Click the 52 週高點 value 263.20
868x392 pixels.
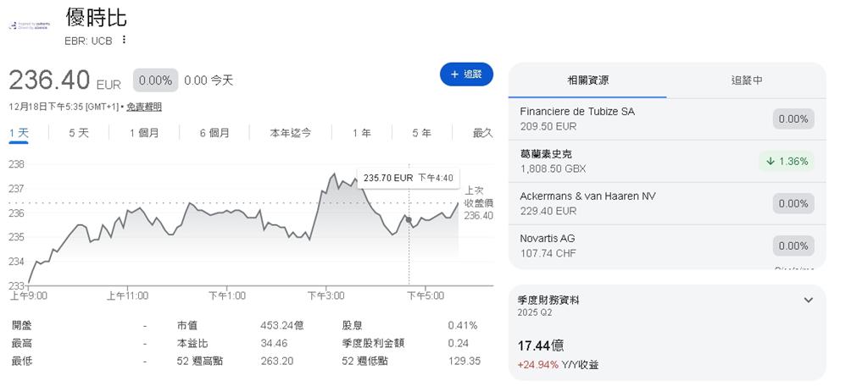[277, 361]
